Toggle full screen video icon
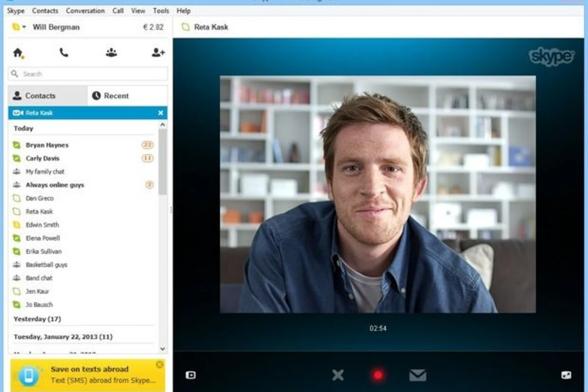 click(566, 375)
